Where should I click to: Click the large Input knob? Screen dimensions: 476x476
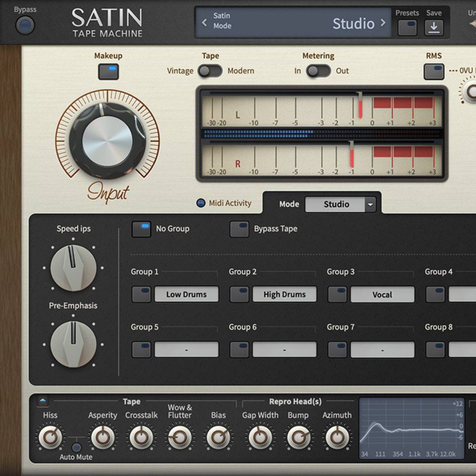click(x=107, y=141)
